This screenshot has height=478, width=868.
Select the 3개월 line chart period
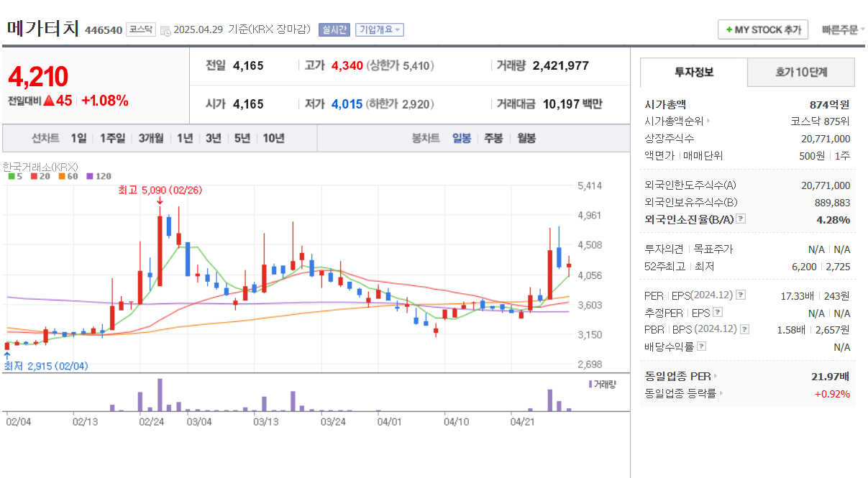(150, 138)
